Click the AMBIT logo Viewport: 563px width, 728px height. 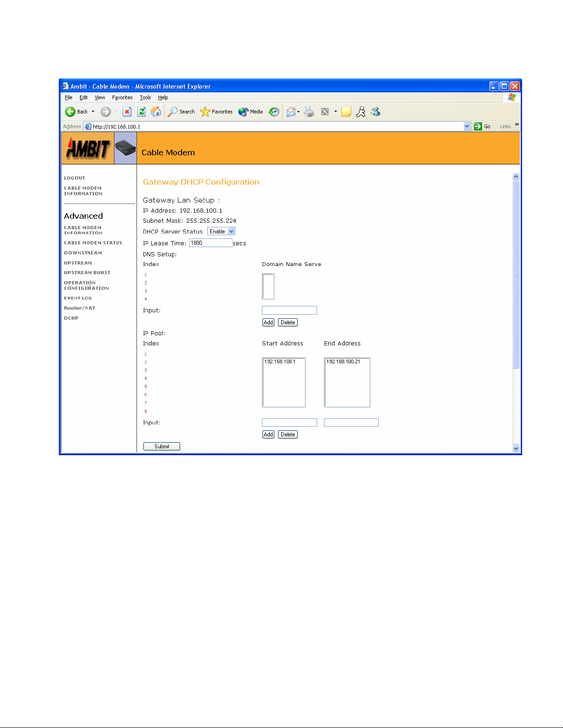[88, 148]
